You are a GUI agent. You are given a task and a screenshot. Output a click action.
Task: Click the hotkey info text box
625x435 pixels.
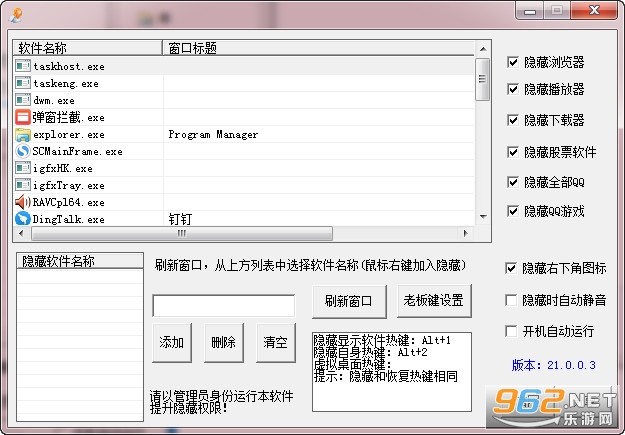[x=392, y=372]
